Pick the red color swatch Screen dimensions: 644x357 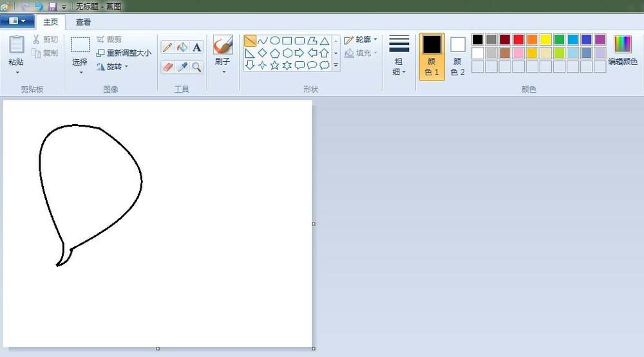pos(518,39)
